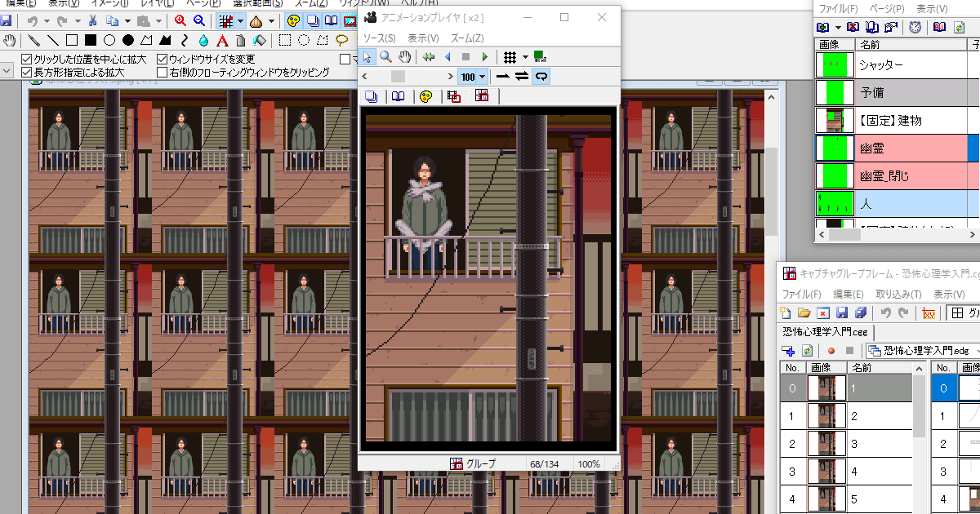
Task: Select the blur water drop tool
Action: (204, 40)
